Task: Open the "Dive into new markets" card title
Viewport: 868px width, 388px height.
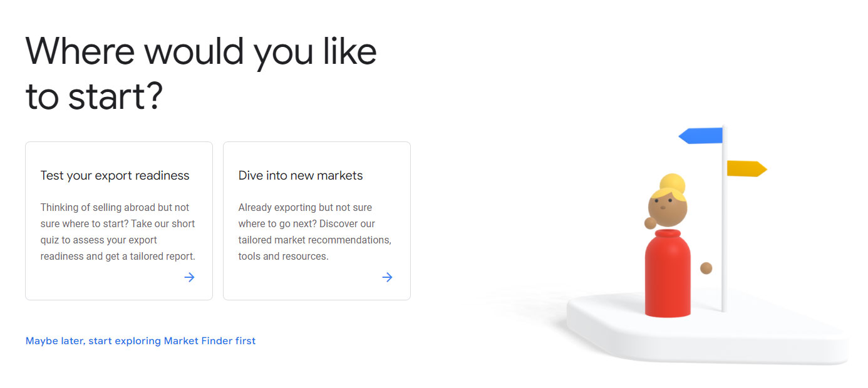Action: [x=301, y=176]
